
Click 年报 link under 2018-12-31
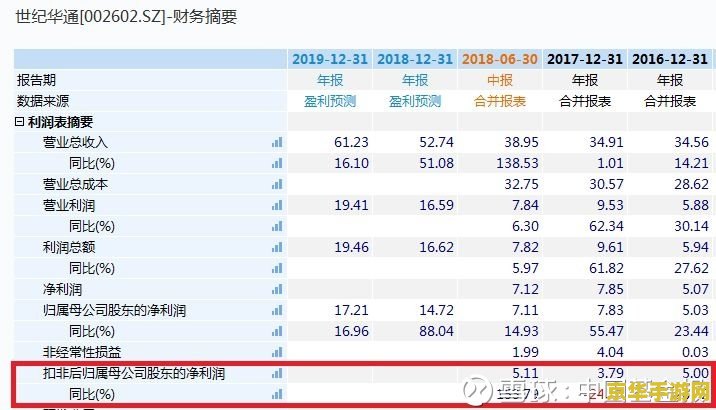pos(415,80)
